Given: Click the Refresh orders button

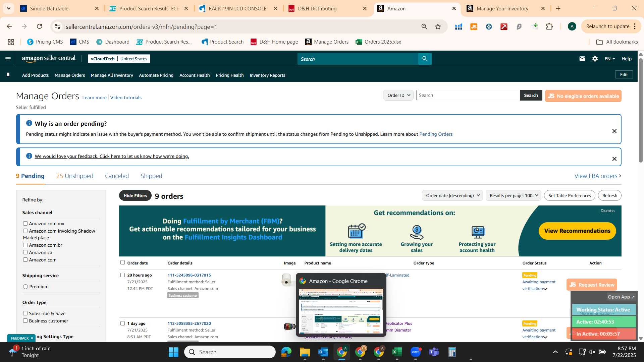Looking at the screenshot, I should pos(609,195).
